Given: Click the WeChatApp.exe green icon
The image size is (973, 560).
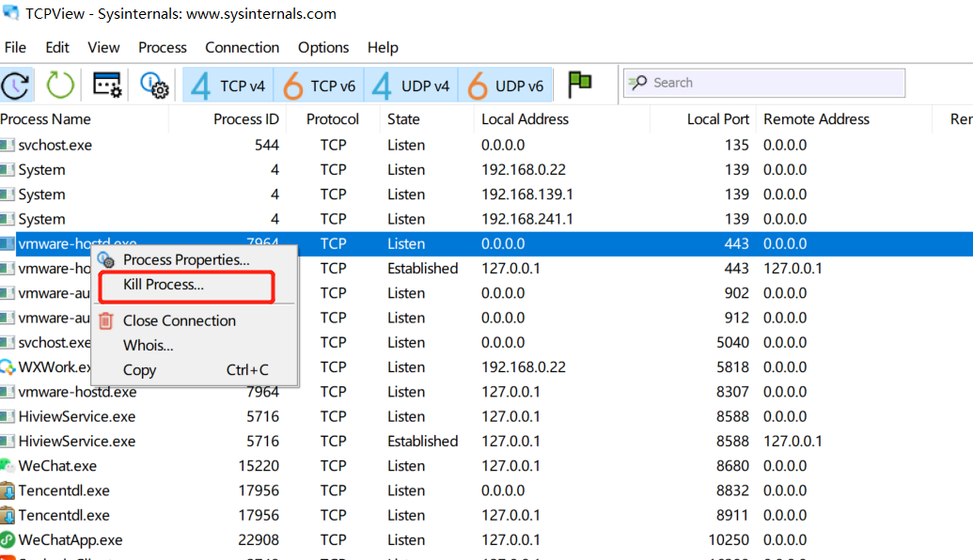Looking at the screenshot, I should (x=8, y=540).
